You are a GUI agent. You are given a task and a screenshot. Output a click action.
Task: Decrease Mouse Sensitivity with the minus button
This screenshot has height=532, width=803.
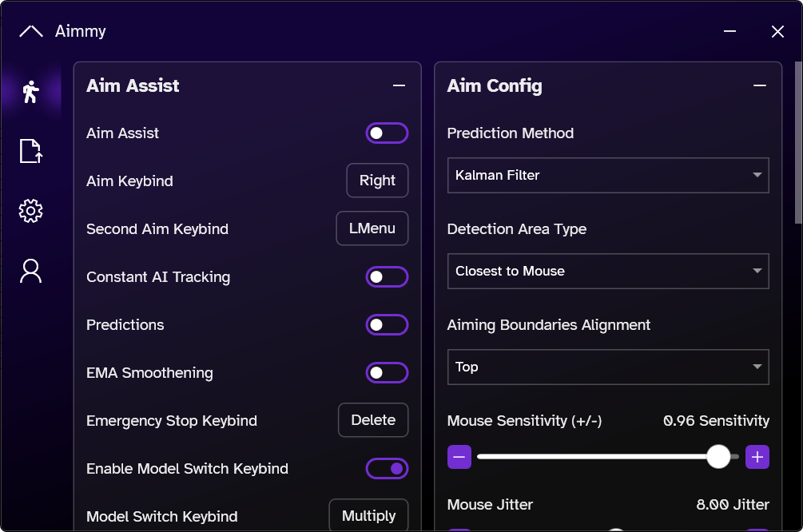(459, 457)
